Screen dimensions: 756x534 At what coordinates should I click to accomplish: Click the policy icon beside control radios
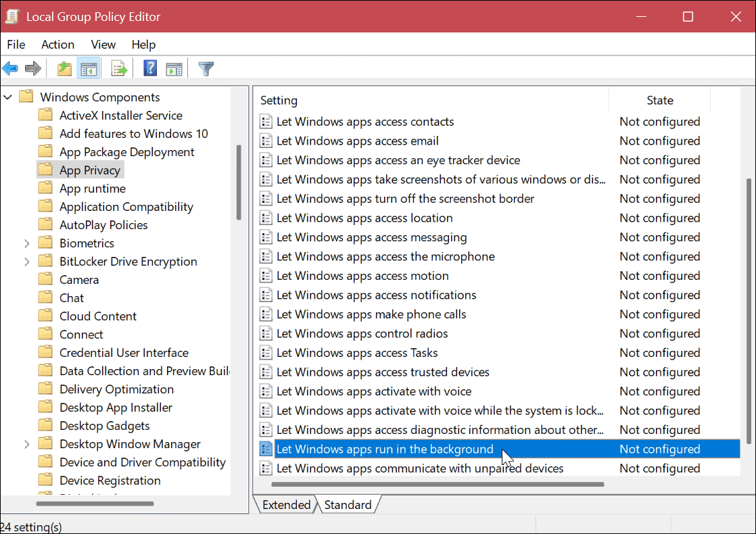pyautogui.click(x=266, y=333)
